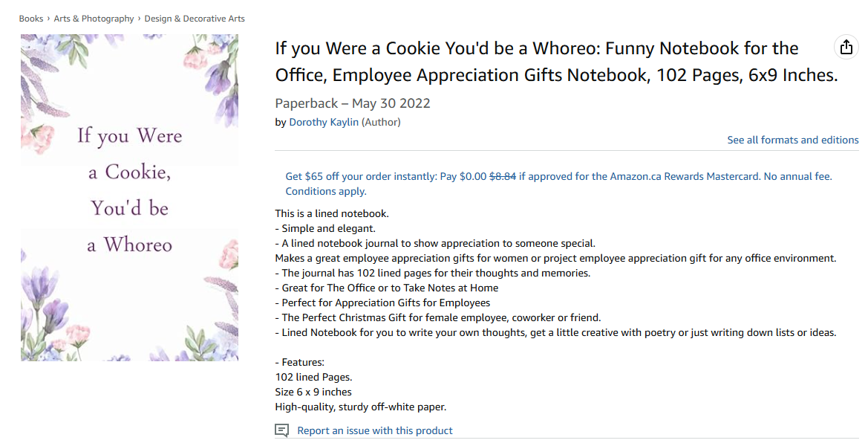Click the report issue speech bubble icon
The width and height of the screenshot is (868, 446).
[281, 430]
